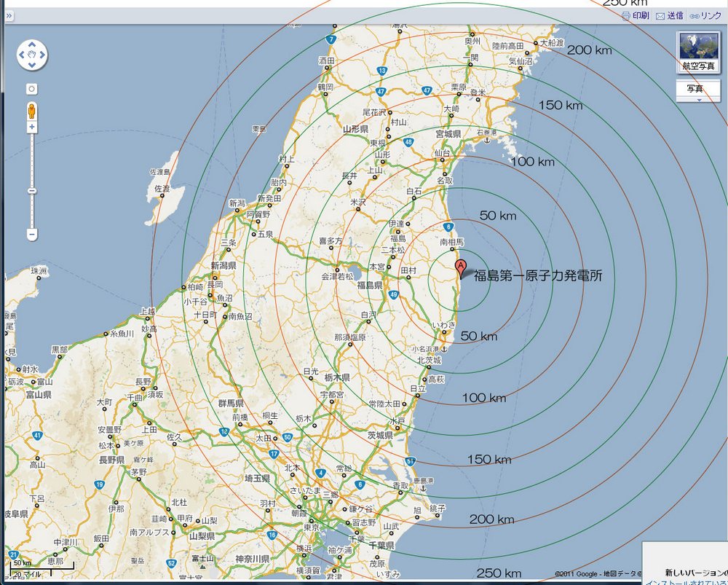The image size is (728, 585).
Task: Click the 那須塩原 city label
Action: coord(350,337)
